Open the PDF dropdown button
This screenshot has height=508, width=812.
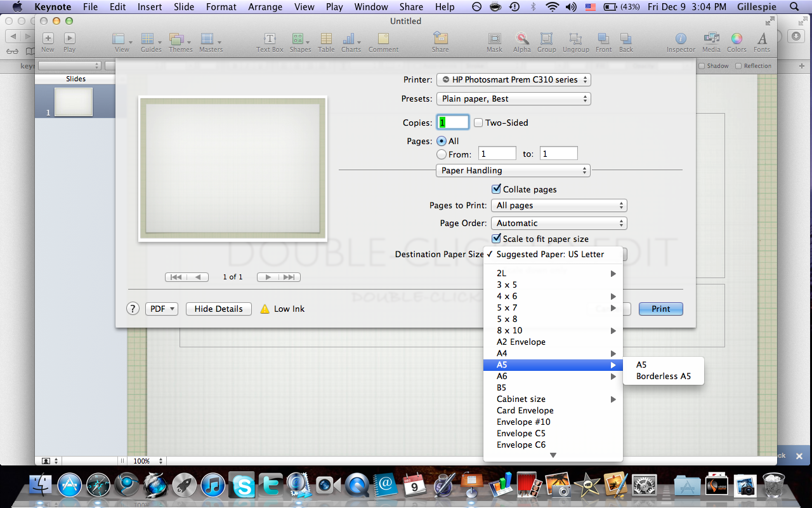click(x=162, y=309)
